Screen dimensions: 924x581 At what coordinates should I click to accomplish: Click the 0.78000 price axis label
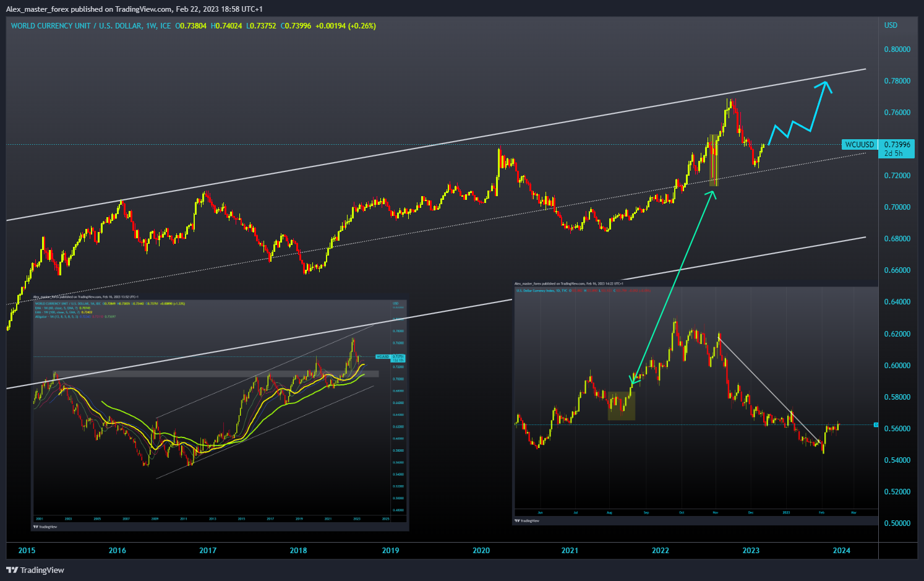tap(897, 81)
